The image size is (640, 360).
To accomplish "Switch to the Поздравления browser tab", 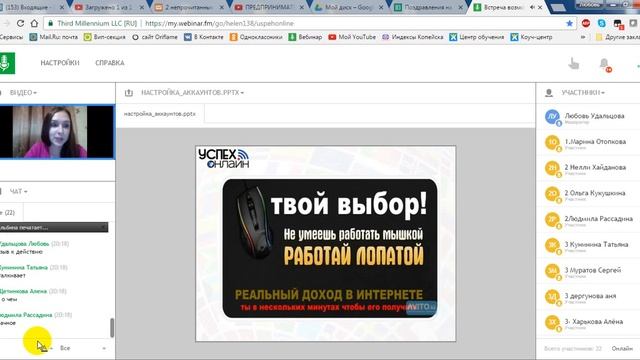I will (428, 7).
